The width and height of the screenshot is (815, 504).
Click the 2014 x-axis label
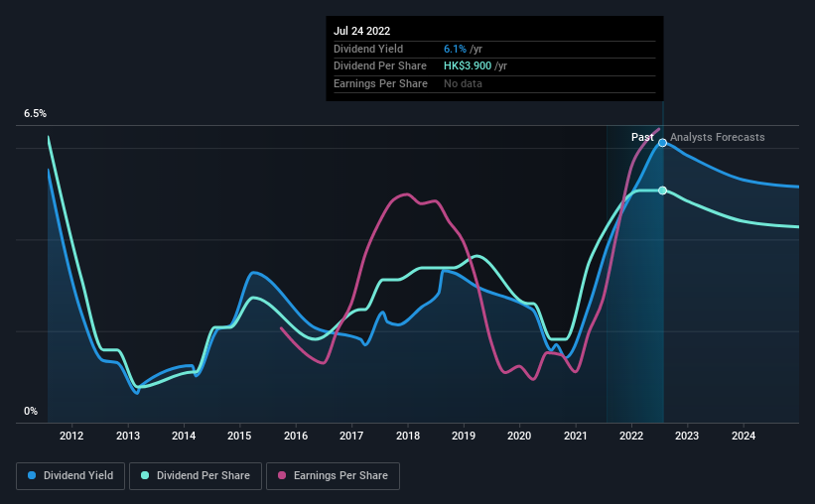click(184, 436)
